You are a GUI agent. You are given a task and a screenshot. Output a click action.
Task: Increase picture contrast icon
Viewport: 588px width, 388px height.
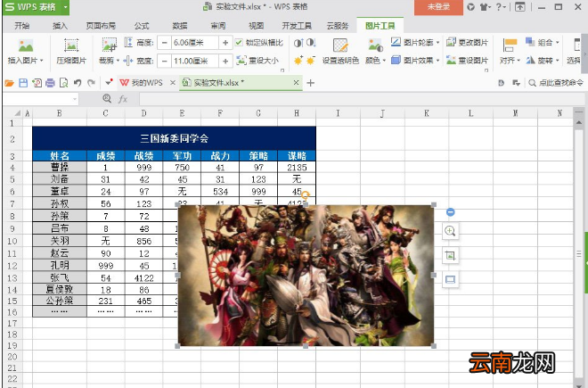coord(298,43)
